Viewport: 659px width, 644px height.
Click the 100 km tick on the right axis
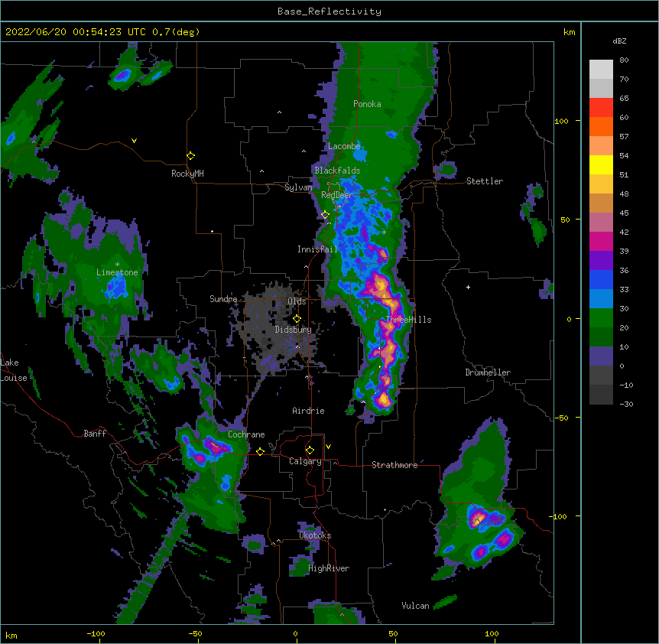pos(561,121)
